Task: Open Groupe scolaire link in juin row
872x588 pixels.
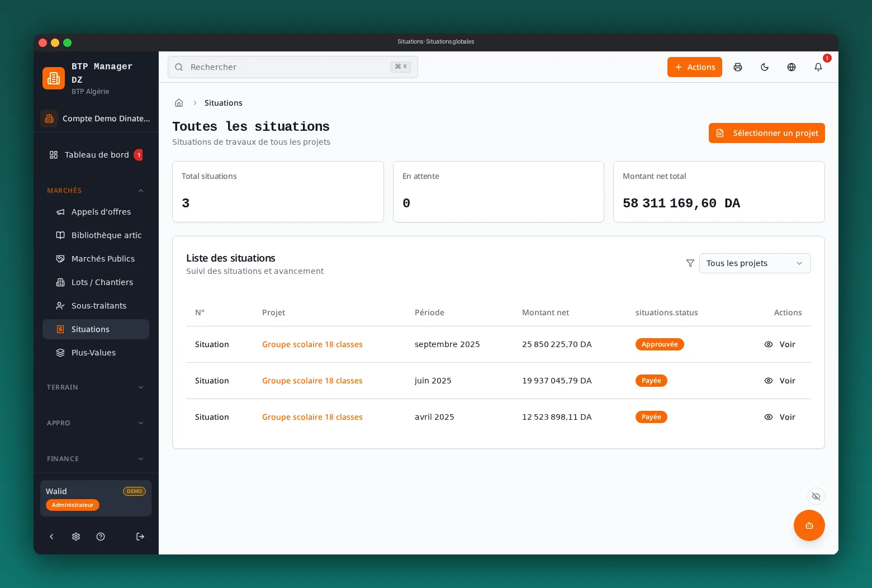Action: tap(312, 381)
